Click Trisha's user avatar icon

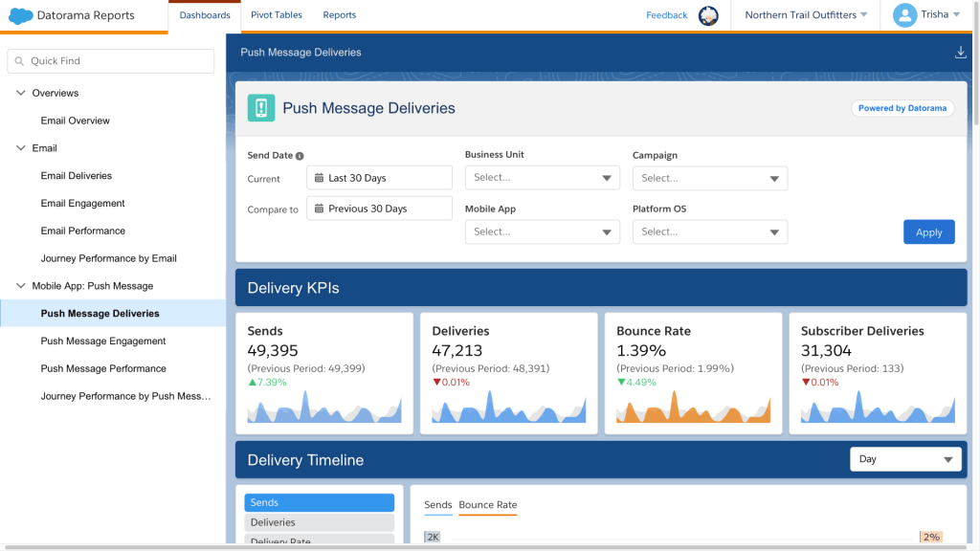pos(904,15)
